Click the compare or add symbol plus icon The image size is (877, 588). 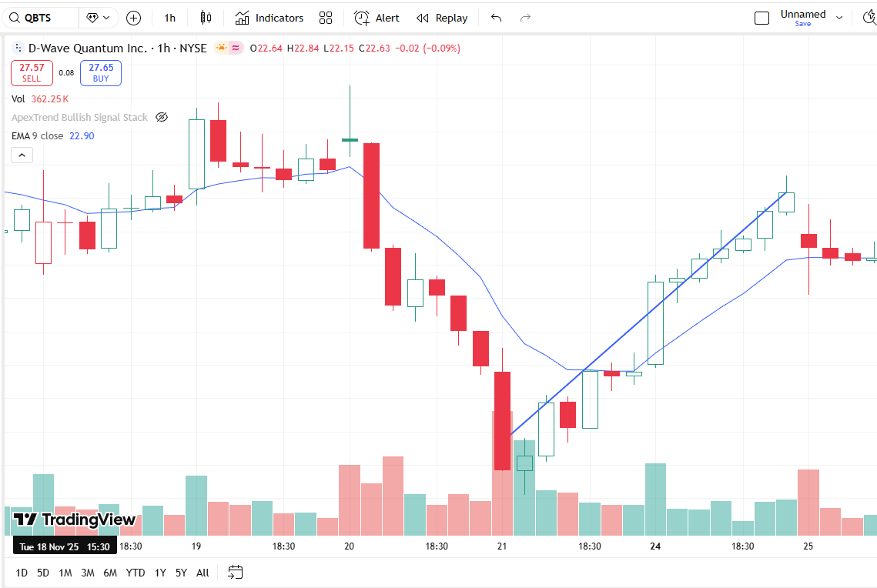133,18
